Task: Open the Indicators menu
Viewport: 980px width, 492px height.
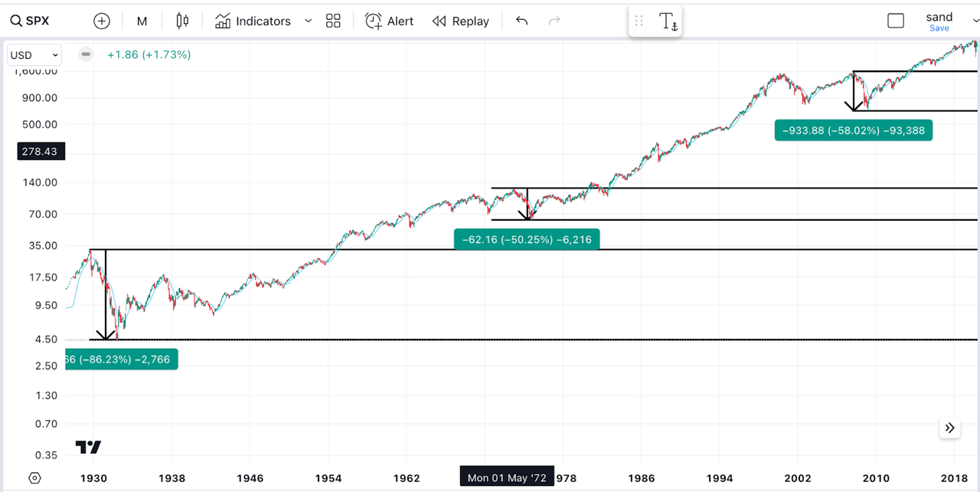Action: [253, 21]
